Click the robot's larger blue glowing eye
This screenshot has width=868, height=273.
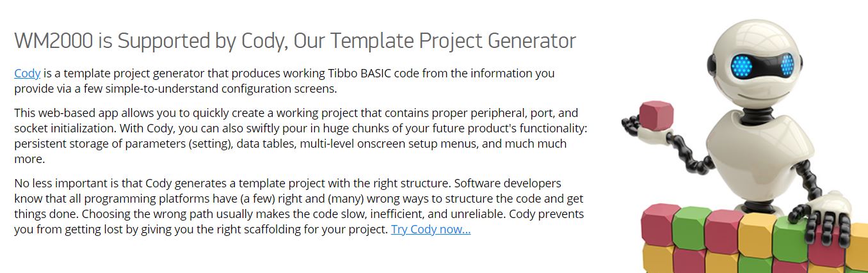743,65
